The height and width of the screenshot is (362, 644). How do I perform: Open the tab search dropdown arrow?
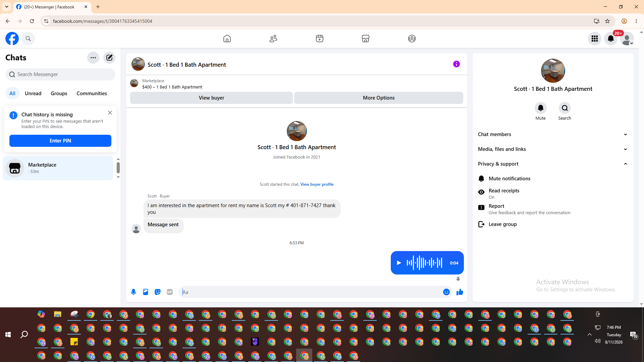tap(7, 7)
